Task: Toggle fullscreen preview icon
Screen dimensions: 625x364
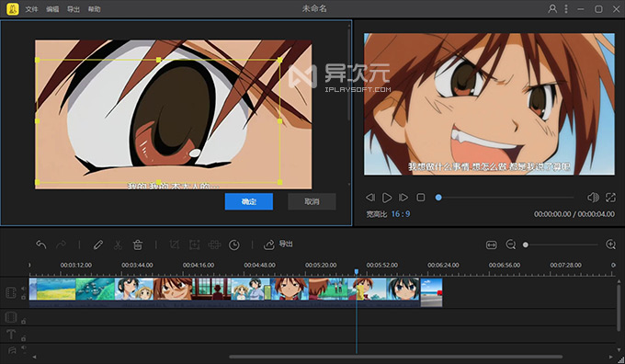Action: point(610,198)
